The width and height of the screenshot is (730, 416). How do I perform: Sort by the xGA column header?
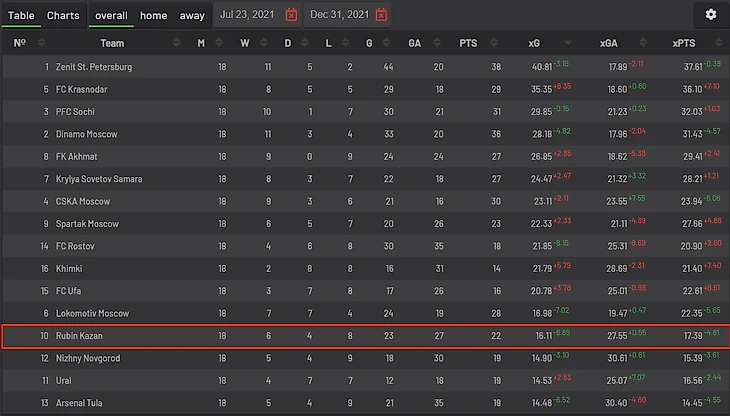point(608,43)
